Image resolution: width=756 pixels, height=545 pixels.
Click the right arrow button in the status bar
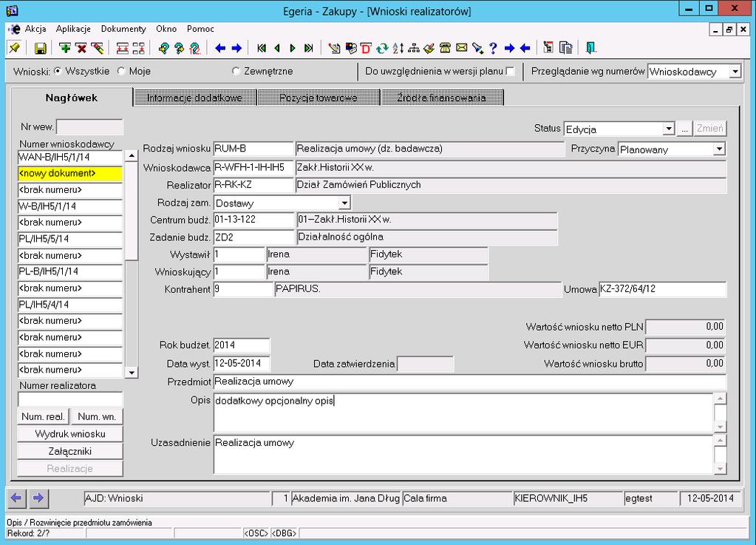(38, 498)
